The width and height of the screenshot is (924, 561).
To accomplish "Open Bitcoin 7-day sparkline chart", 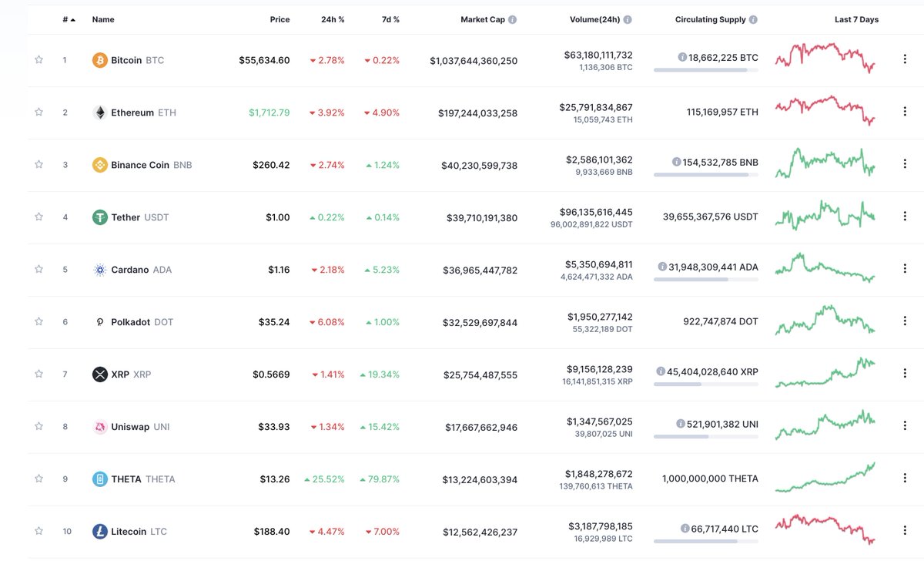I will pyautogui.click(x=825, y=58).
